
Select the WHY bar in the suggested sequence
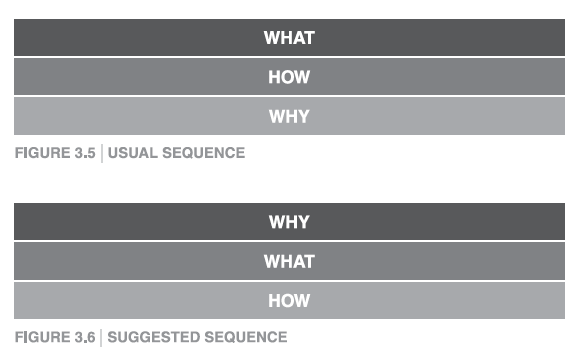289,221
